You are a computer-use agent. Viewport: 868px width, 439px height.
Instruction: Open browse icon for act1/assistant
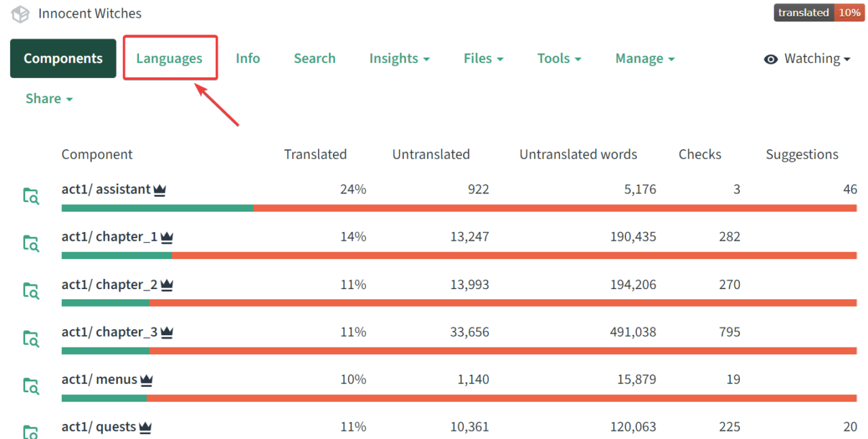tap(31, 196)
